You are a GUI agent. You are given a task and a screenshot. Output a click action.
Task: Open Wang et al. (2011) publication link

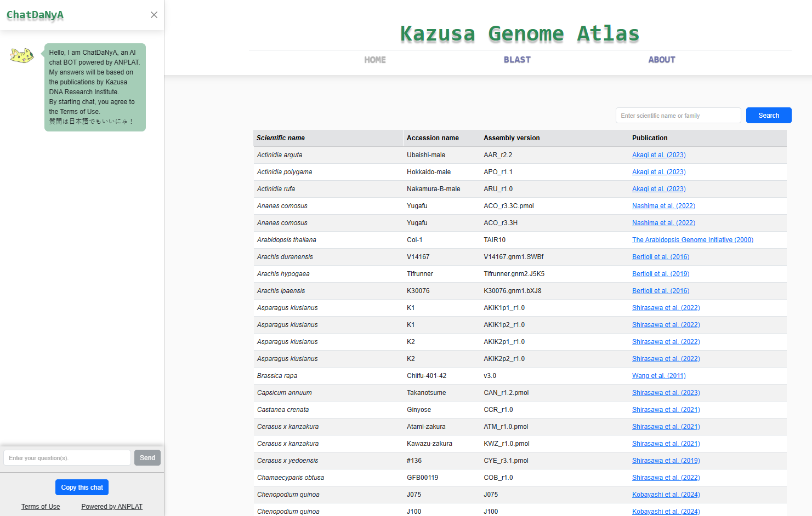[x=659, y=376]
